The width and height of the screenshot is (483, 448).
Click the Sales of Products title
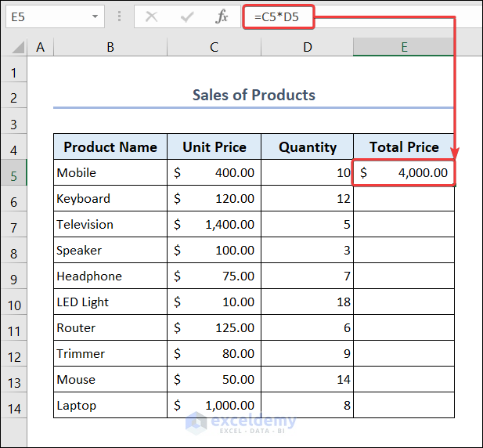(254, 96)
